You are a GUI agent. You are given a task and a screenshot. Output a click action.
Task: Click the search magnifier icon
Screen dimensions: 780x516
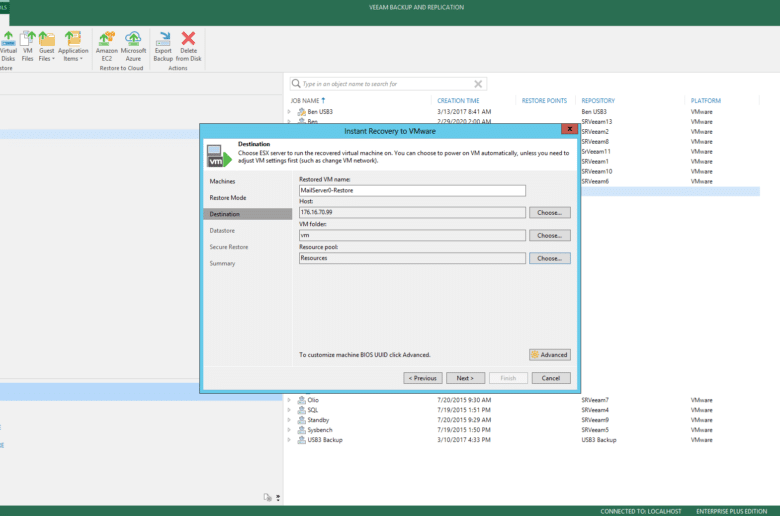296,84
